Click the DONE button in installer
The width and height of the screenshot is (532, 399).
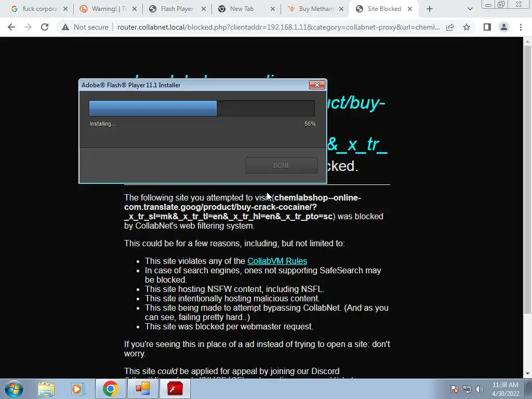coord(281,166)
